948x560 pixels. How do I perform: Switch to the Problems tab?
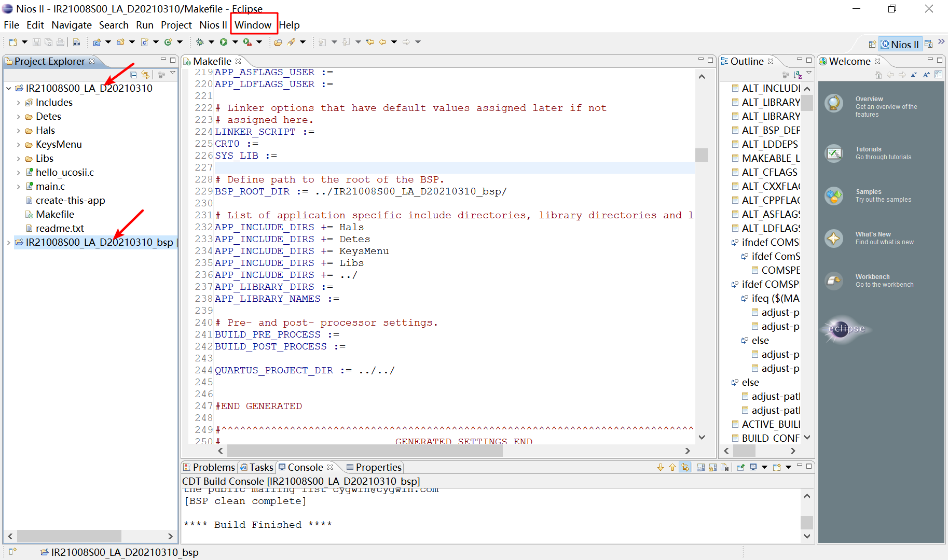tap(209, 467)
